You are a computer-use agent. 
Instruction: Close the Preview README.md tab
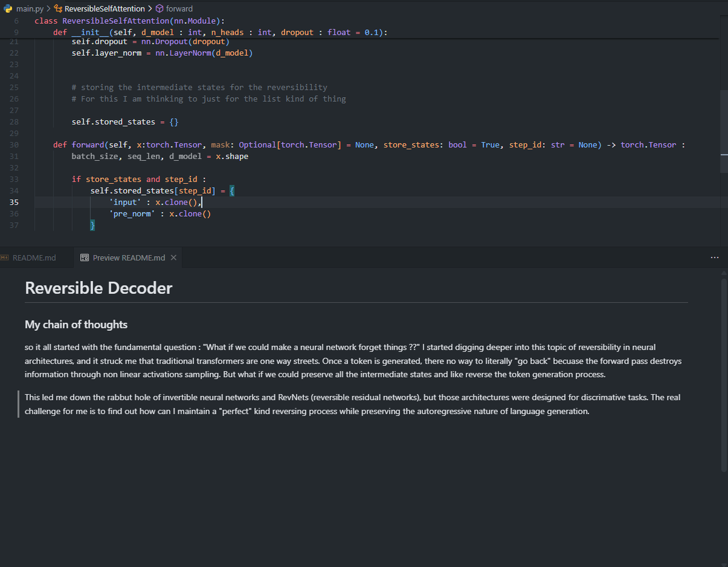[x=174, y=258]
